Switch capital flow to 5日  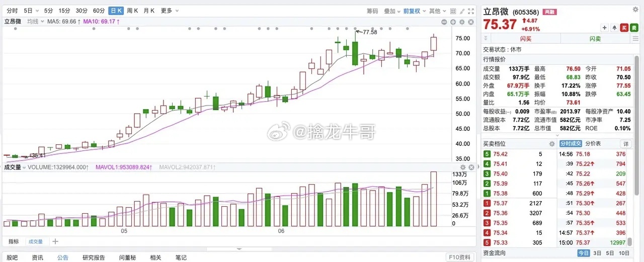(610, 253)
